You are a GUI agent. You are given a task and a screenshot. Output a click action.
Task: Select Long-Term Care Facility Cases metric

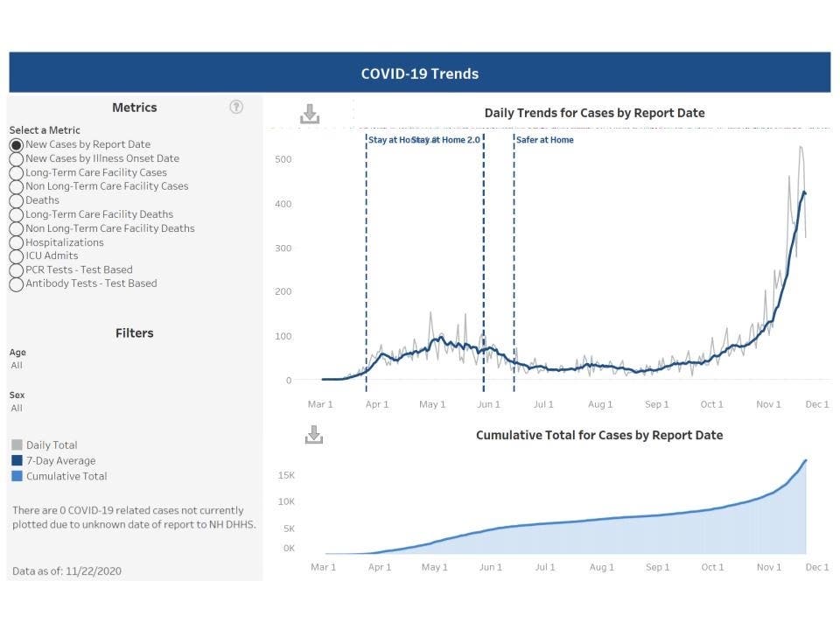click(x=16, y=172)
